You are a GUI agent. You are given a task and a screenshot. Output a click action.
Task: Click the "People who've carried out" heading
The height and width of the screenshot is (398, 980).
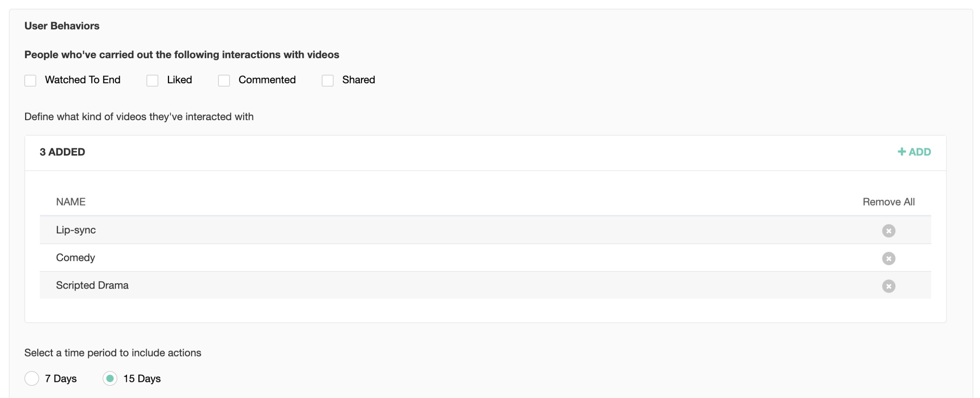[x=182, y=55]
